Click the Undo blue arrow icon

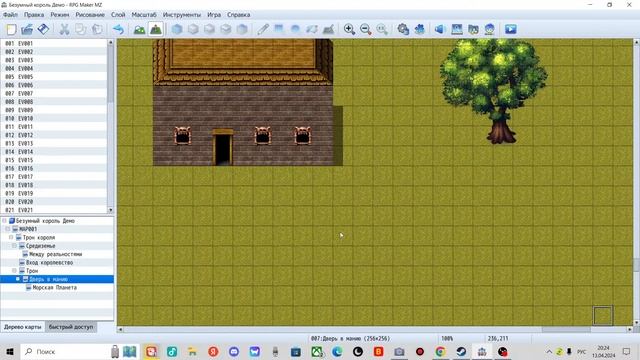(x=118, y=29)
